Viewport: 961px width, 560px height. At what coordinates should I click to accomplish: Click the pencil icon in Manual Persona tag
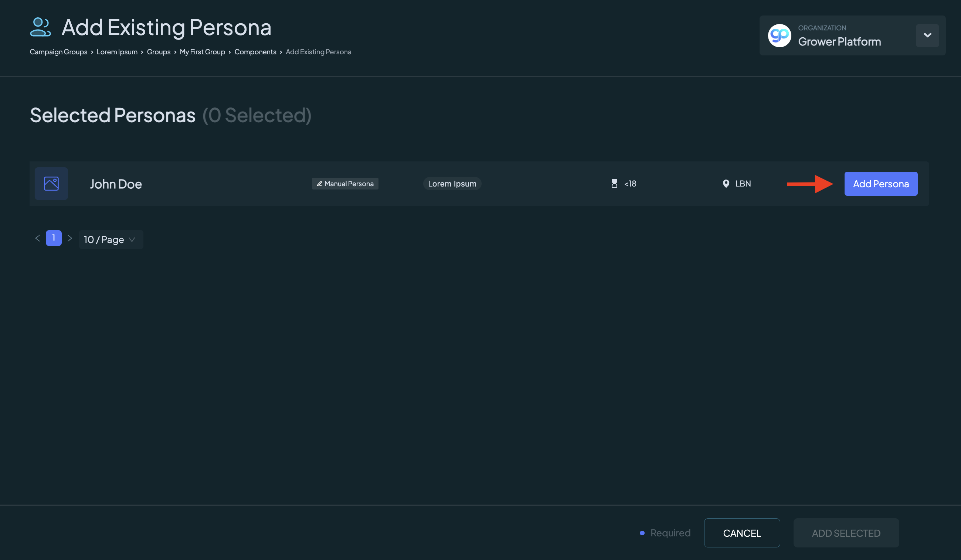pos(319,184)
